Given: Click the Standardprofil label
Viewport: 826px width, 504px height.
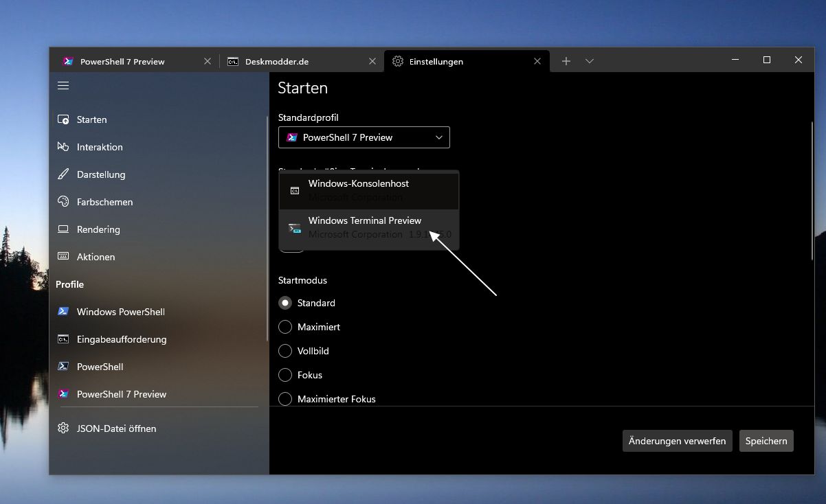Looking at the screenshot, I should click(x=309, y=117).
